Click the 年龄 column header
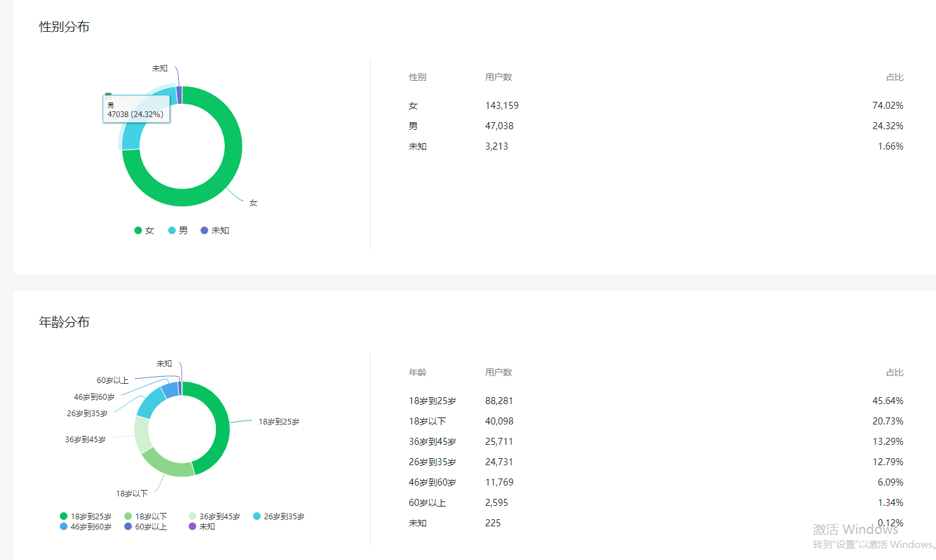 click(418, 372)
